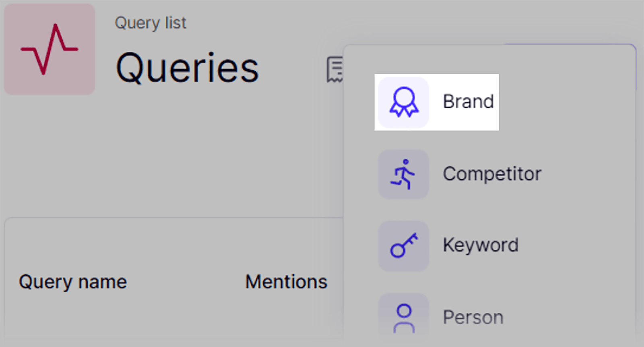Screen dimensions: 644x347
Task: Click the Query list label
Action: pyautogui.click(x=151, y=23)
